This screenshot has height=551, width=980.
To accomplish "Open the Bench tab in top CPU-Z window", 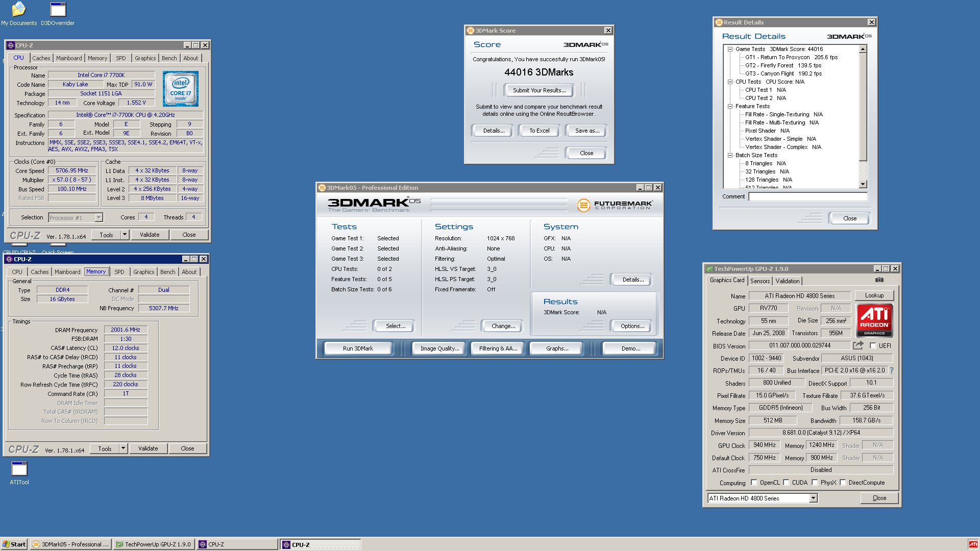I will (x=169, y=58).
